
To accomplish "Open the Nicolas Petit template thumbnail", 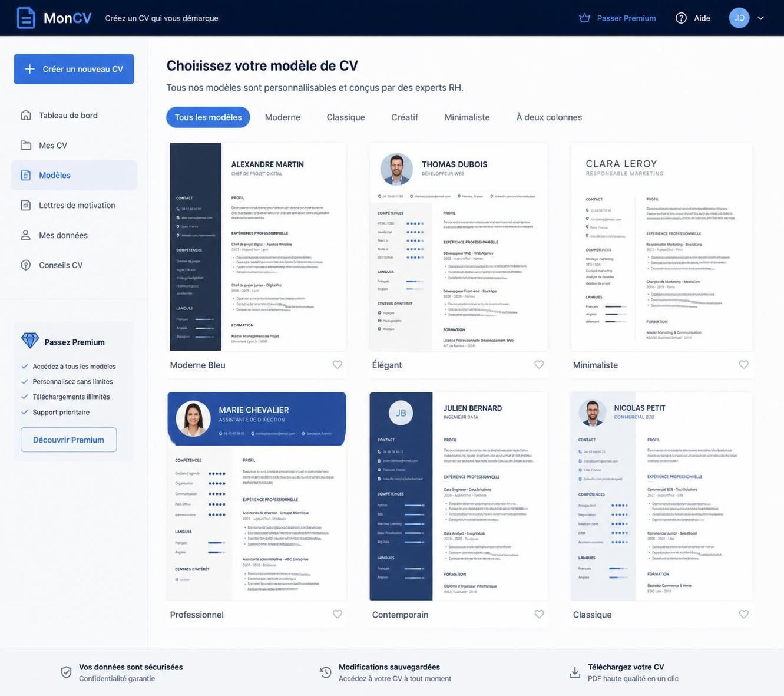I will tap(661, 496).
